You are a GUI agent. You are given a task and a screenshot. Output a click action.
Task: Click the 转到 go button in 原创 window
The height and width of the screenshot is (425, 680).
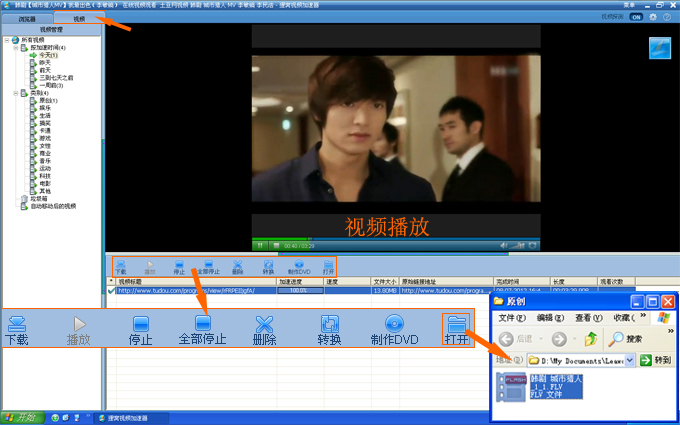click(656, 360)
